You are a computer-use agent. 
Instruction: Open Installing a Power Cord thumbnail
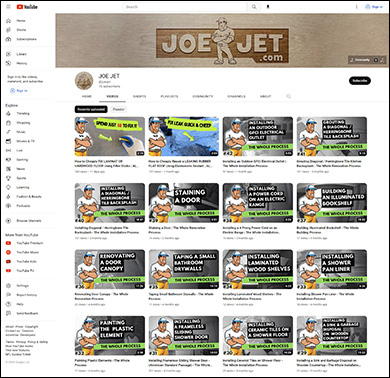[258, 203]
